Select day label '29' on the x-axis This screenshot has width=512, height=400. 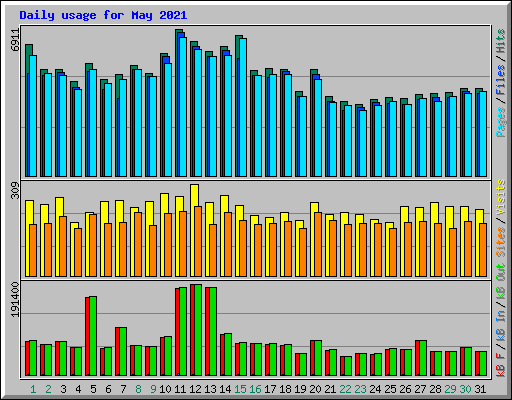(x=450, y=389)
